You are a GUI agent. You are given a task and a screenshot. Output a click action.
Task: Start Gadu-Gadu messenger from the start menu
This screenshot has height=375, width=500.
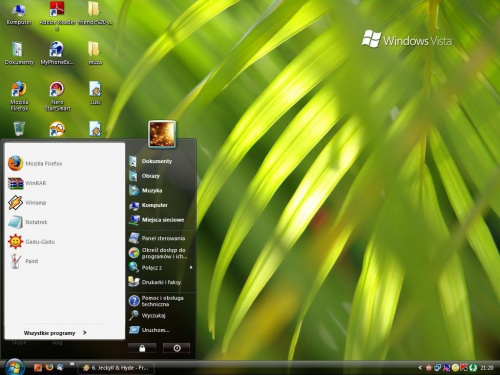tap(31, 242)
